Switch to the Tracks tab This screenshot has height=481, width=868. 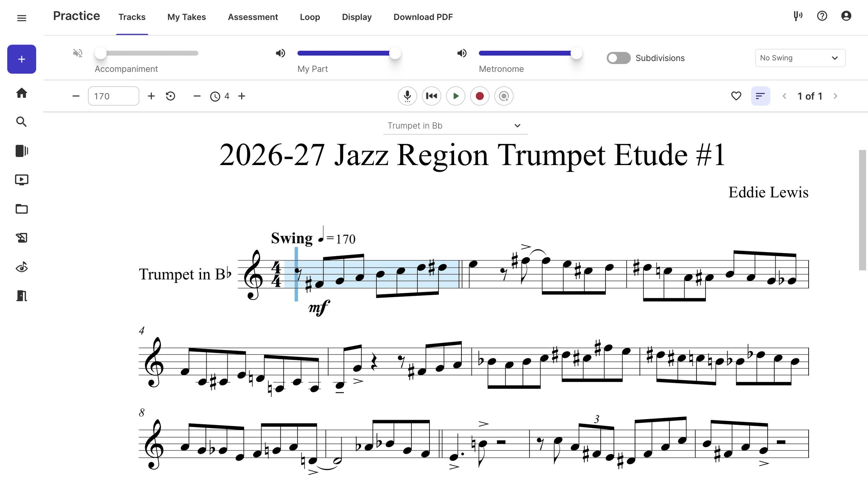pos(132,17)
